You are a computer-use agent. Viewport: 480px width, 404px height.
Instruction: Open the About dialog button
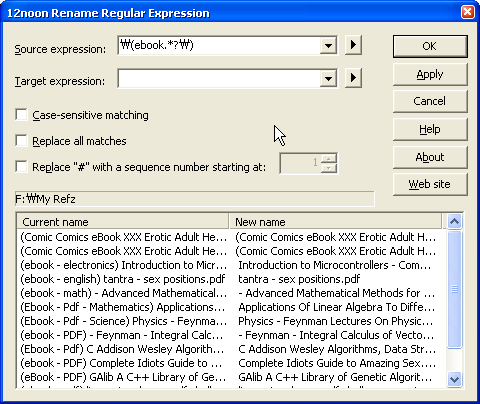[x=430, y=157]
